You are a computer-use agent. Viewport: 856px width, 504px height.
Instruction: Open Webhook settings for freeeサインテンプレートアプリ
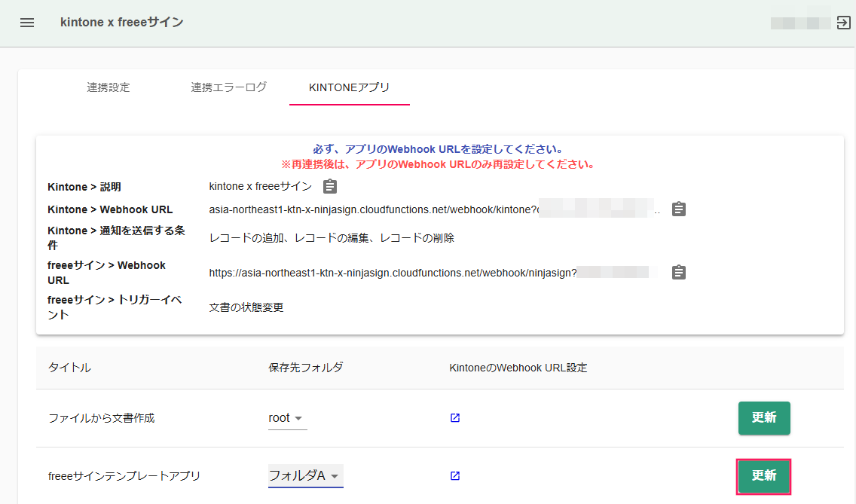(455, 475)
